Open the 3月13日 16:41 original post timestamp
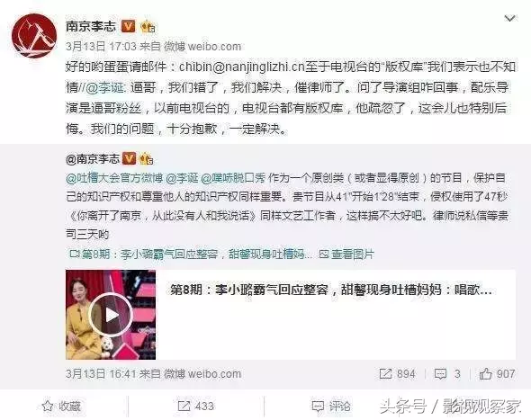Screen dimensions: 531x420 point(101,374)
